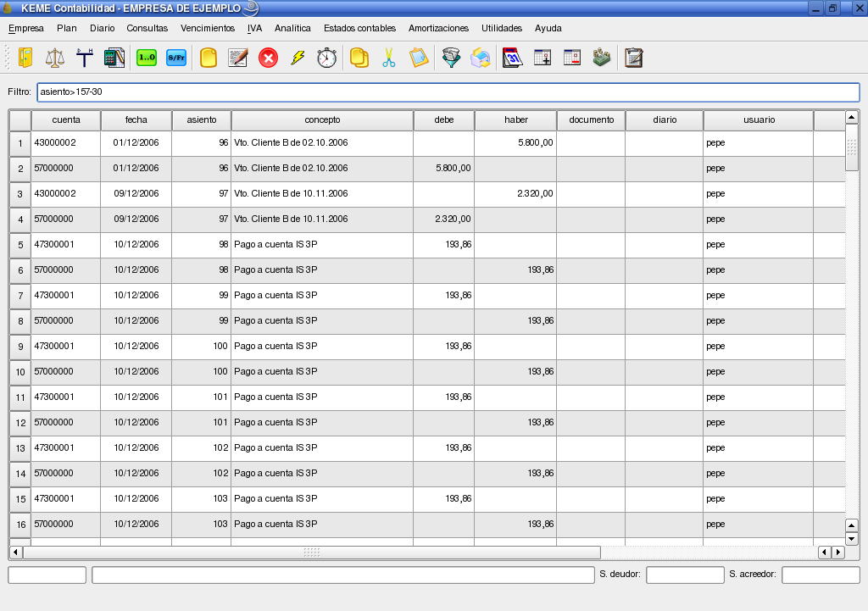Viewport: 868px width, 611px height.
Task: Click the scissors cut icon
Action: pyautogui.click(x=388, y=58)
